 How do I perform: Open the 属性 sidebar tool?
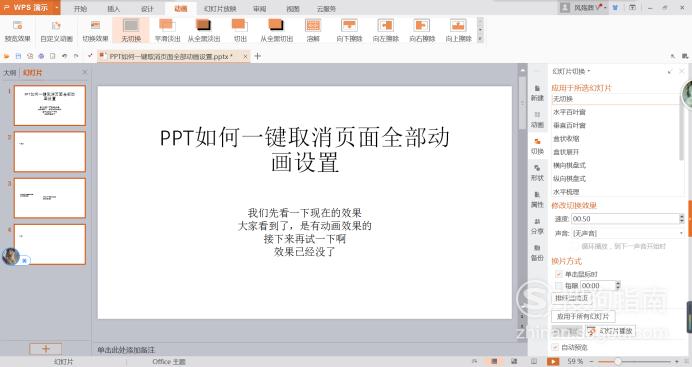[537, 200]
